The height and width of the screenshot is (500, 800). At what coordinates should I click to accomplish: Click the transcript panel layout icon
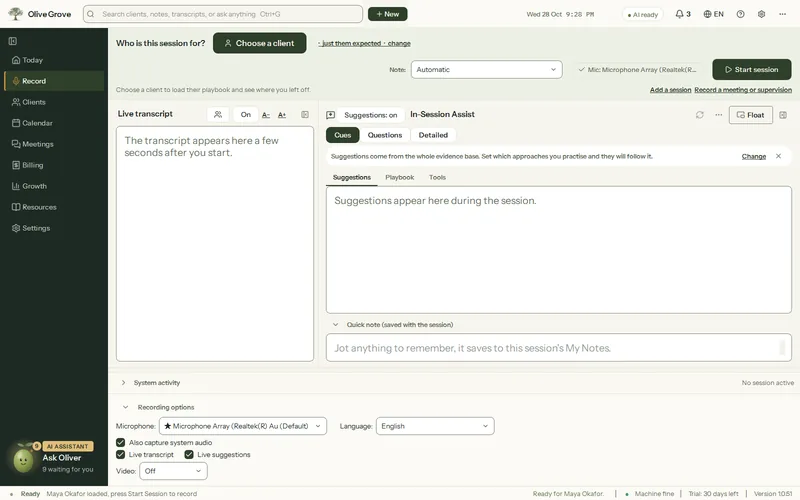pos(305,114)
